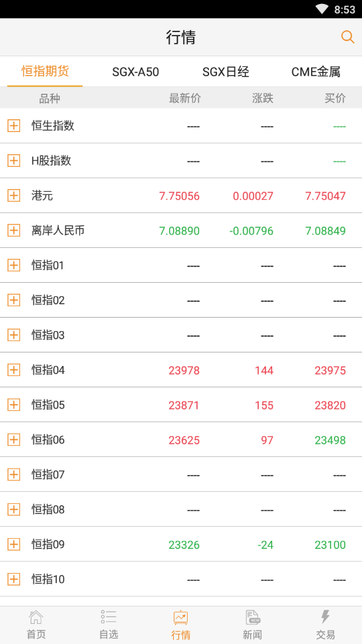Viewport: 362px width, 644px height.
Task: Select the 行情 market chart icon
Action: point(181,617)
